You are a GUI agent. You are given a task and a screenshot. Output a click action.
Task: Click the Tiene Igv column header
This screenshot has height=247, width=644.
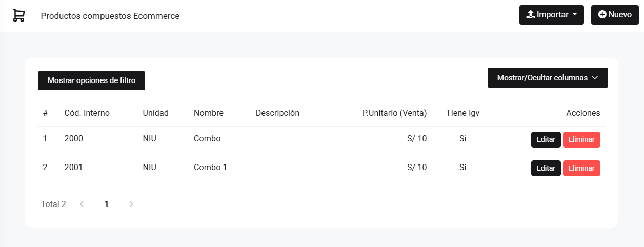click(x=462, y=113)
